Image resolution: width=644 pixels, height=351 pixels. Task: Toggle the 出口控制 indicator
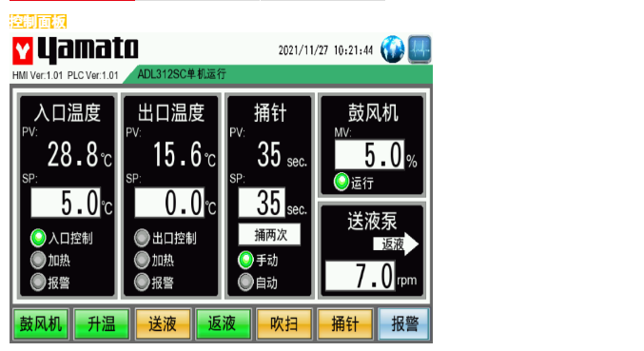[x=142, y=238]
